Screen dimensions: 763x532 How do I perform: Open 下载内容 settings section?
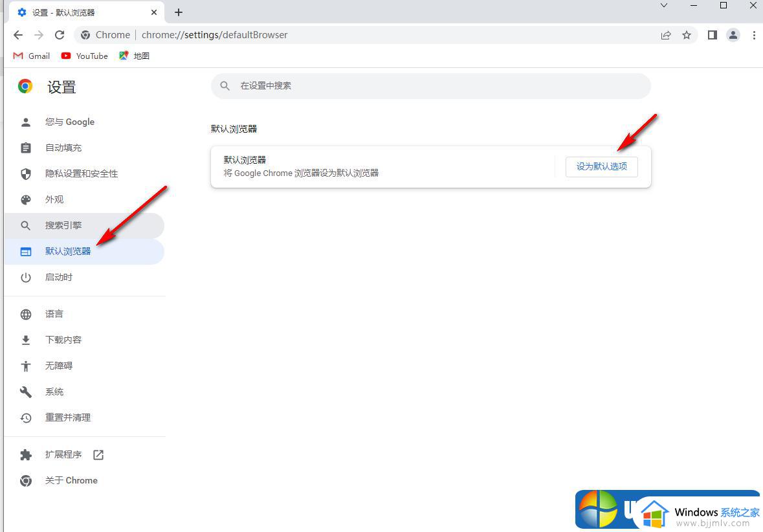pos(84,340)
